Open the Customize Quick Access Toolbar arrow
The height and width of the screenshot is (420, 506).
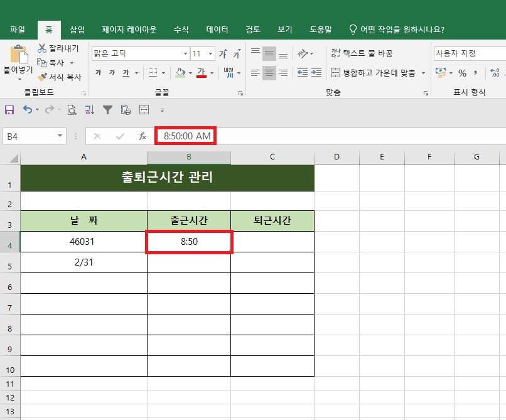162,110
